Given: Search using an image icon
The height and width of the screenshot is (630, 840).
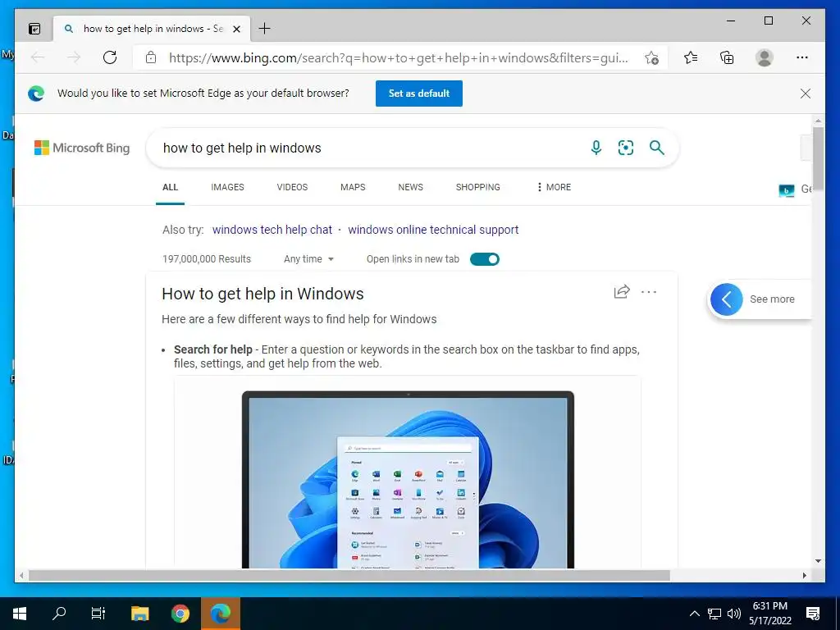Looking at the screenshot, I should pos(626,148).
